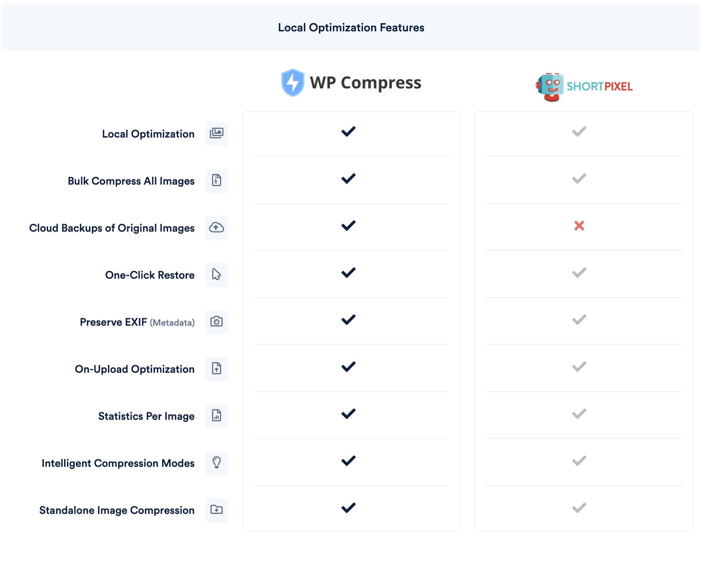Click the Bulk Compress zip file icon
The width and height of the screenshot is (701, 588).
(x=216, y=181)
